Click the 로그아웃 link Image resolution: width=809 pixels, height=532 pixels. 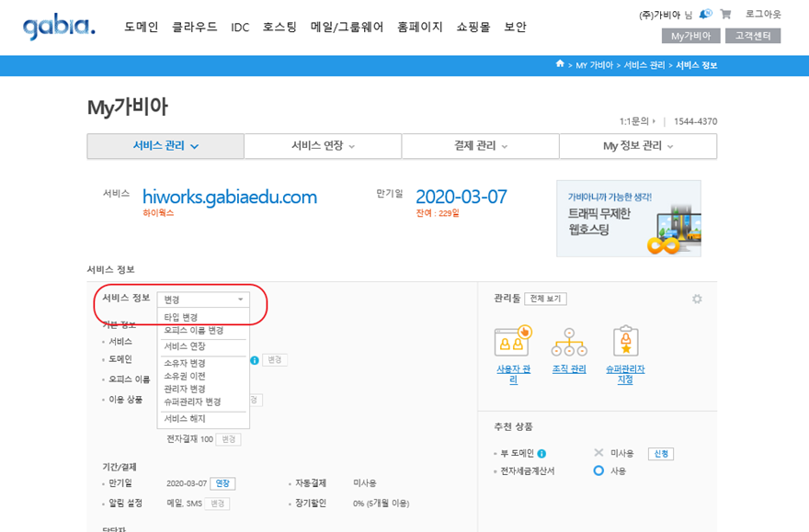pos(763,14)
